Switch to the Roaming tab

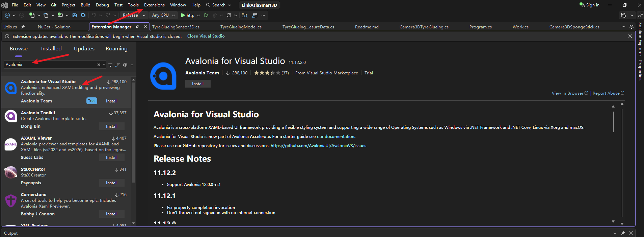click(116, 49)
